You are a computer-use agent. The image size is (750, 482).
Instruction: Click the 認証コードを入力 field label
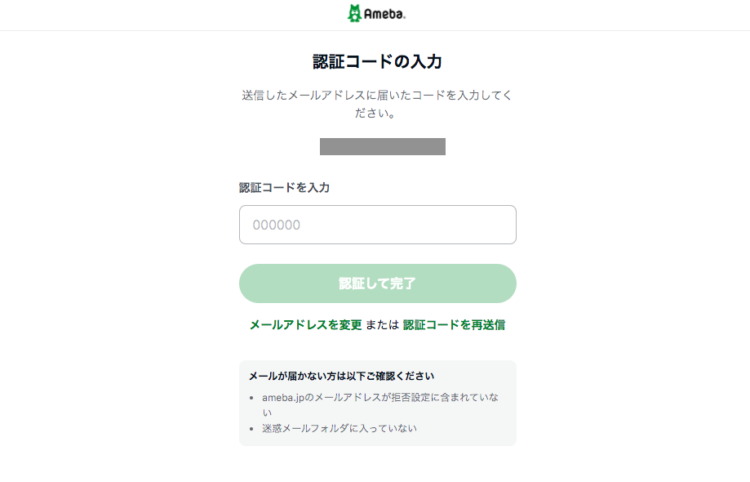285,187
